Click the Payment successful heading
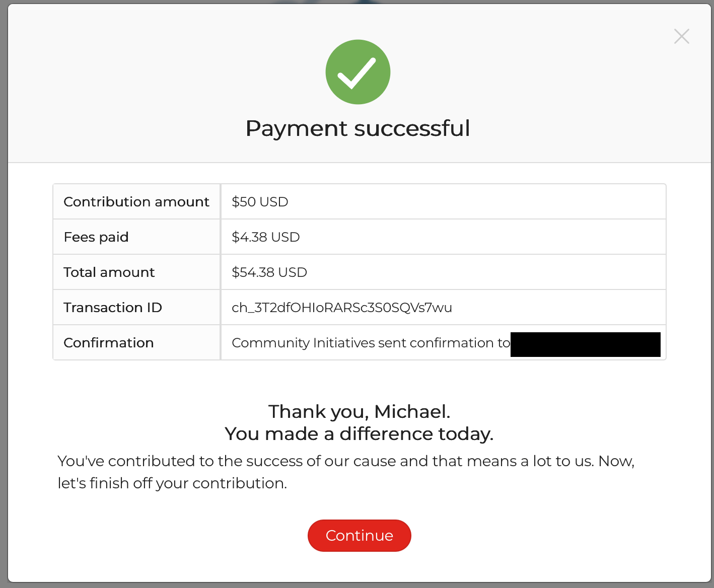The height and width of the screenshot is (588, 714). coord(358,128)
